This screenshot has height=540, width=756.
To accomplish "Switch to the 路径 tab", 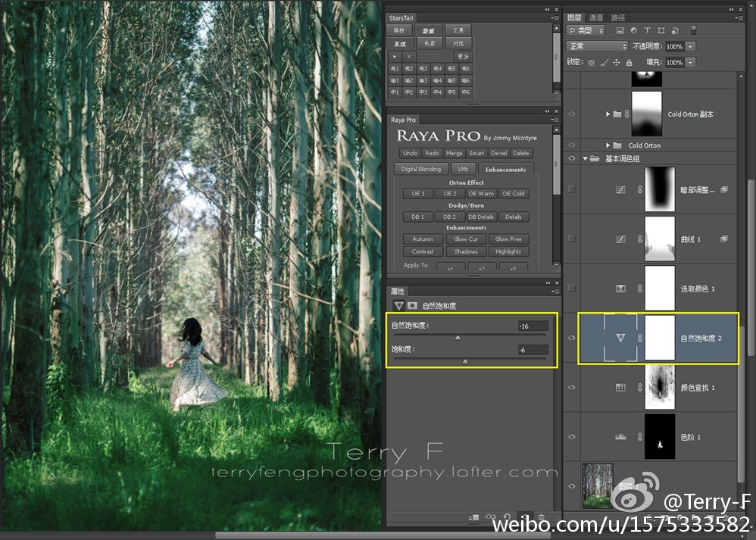I will (618, 18).
